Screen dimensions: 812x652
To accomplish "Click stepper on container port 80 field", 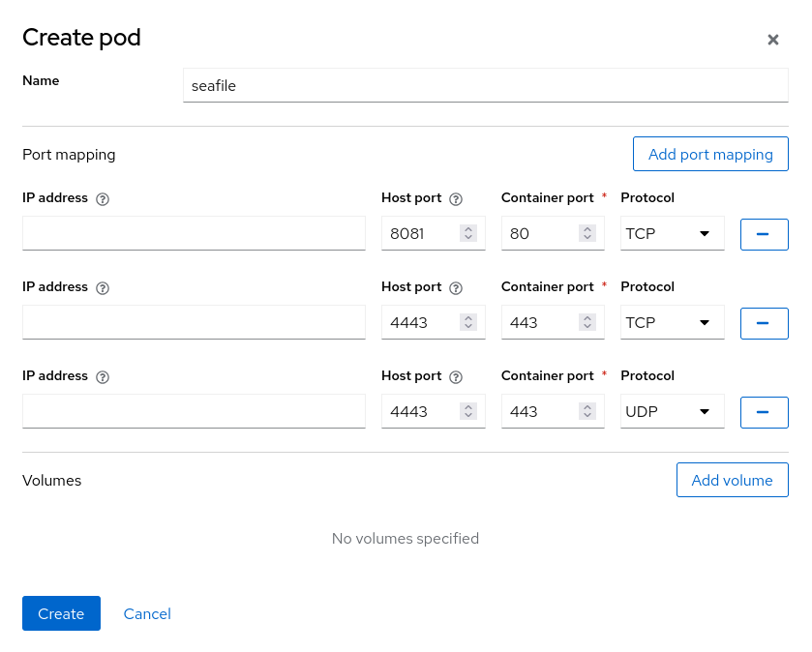I will click(x=587, y=233).
